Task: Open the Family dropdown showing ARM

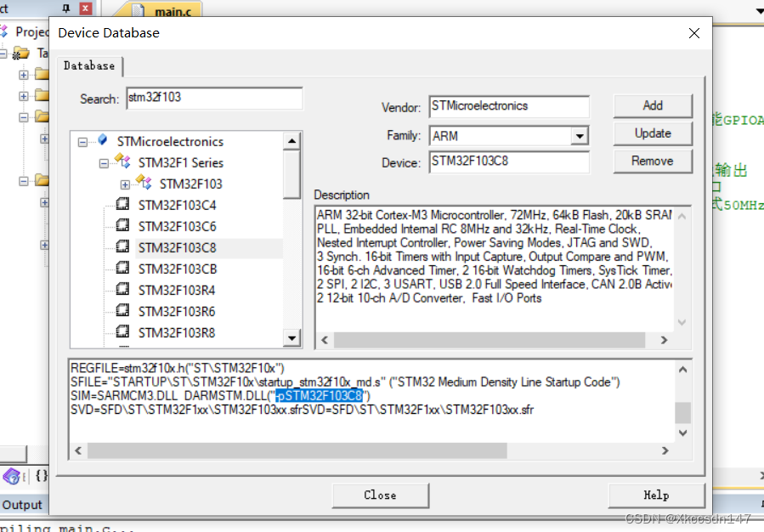Action: [x=580, y=136]
